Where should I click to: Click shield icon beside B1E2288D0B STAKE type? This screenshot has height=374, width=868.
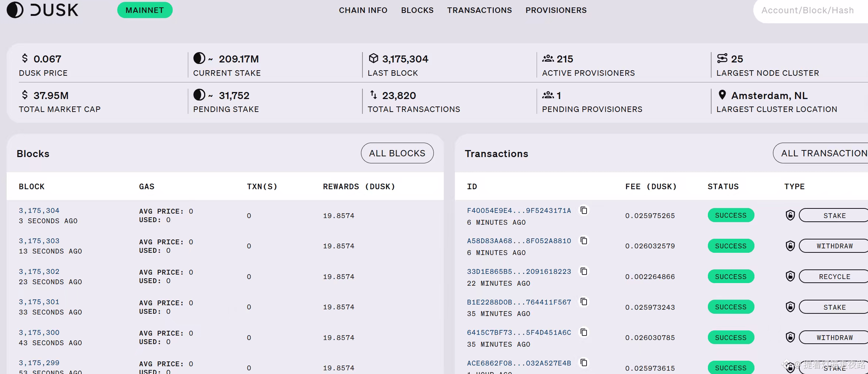coord(790,307)
